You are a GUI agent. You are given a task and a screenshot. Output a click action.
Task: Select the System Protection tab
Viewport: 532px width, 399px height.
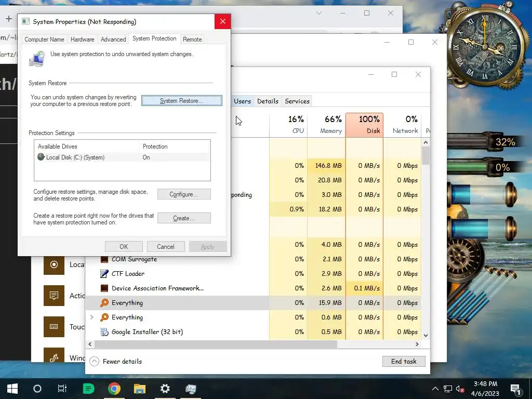pos(154,38)
